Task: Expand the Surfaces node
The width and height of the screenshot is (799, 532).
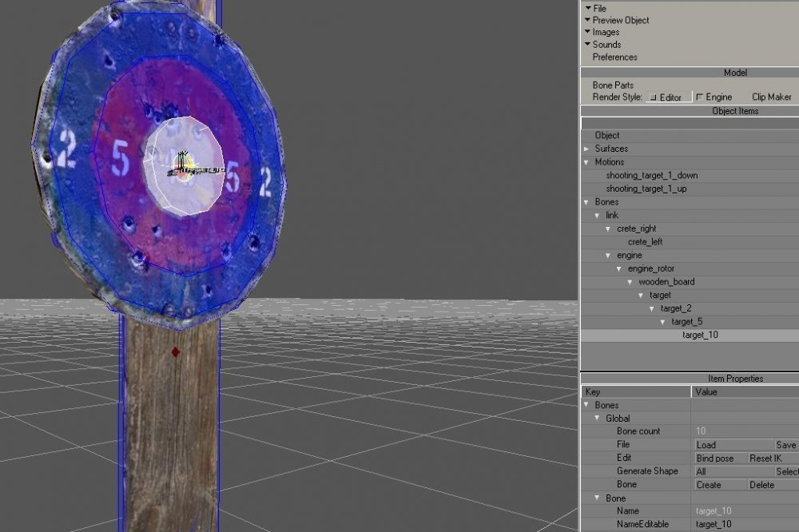Action: tap(586, 149)
